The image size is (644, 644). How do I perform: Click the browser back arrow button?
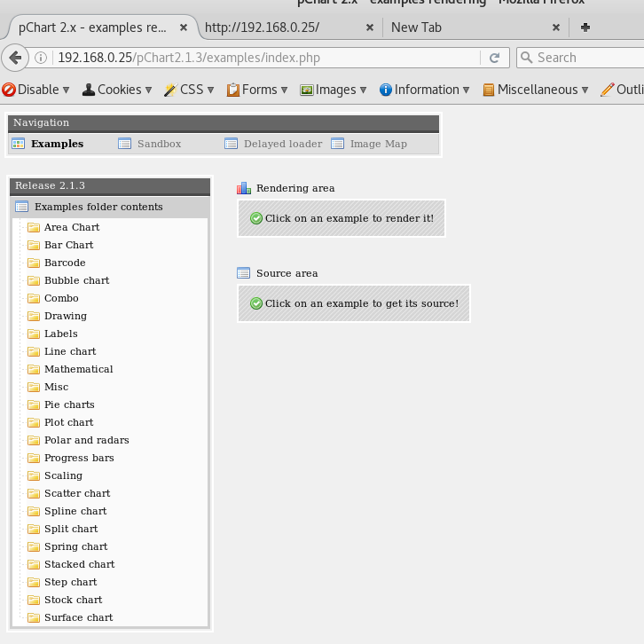pyautogui.click(x=15, y=58)
